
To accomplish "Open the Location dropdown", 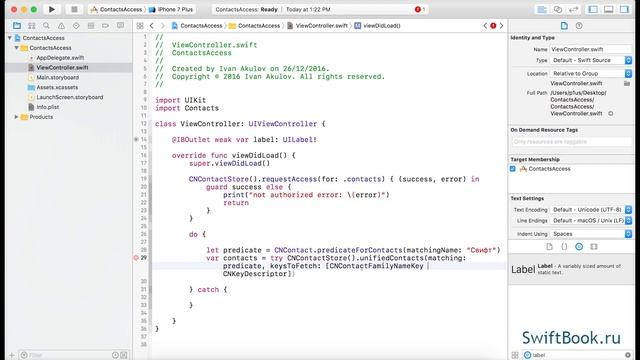I will tap(591, 73).
